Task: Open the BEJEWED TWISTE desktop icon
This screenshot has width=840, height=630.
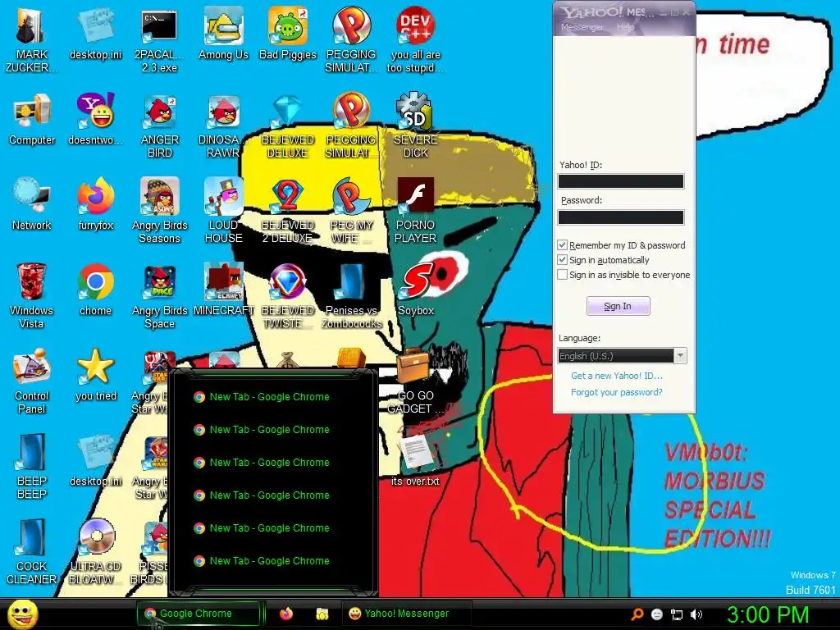Action: point(288,296)
